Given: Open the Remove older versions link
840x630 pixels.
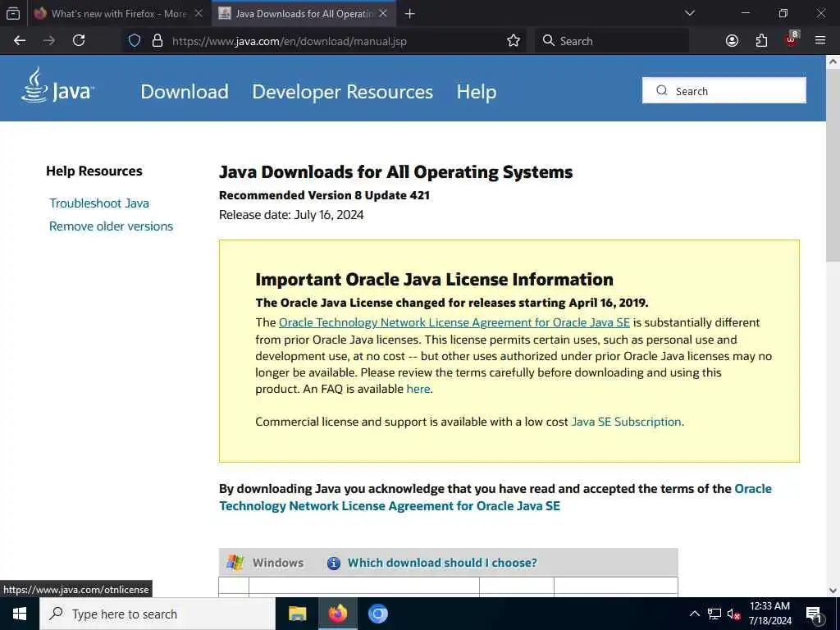Looking at the screenshot, I should [x=111, y=226].
